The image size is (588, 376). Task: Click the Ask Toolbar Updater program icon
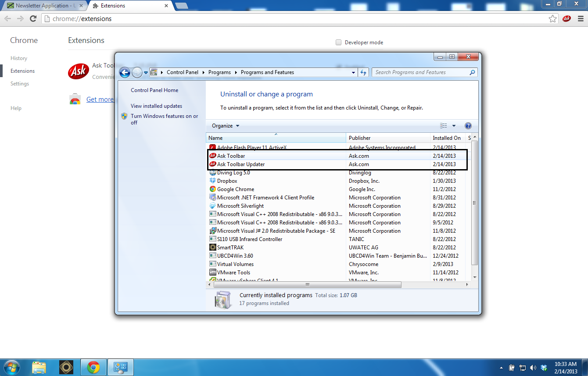(x=213, y=164)
